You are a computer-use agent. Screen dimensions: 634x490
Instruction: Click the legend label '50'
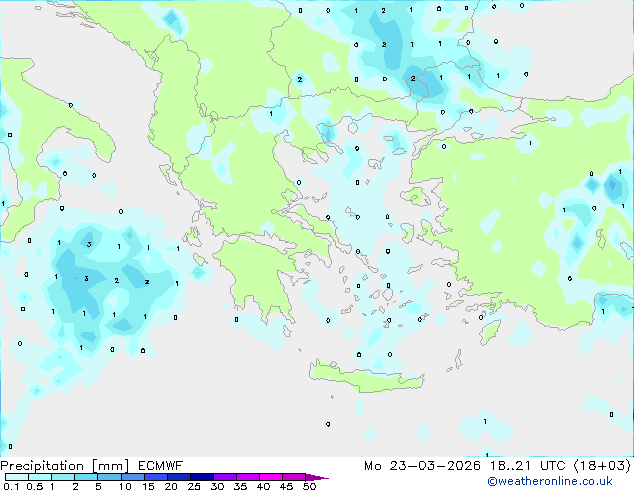click(309, 486)
